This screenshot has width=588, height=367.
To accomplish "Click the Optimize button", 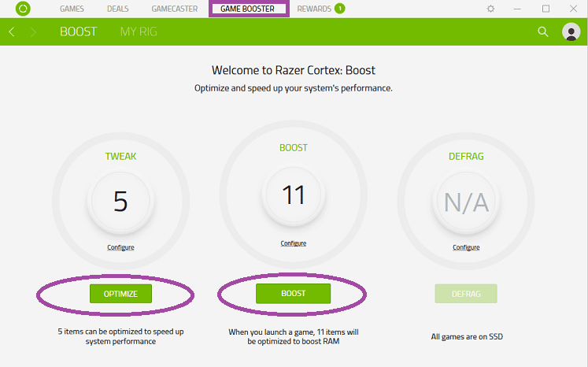I will 120,294.
